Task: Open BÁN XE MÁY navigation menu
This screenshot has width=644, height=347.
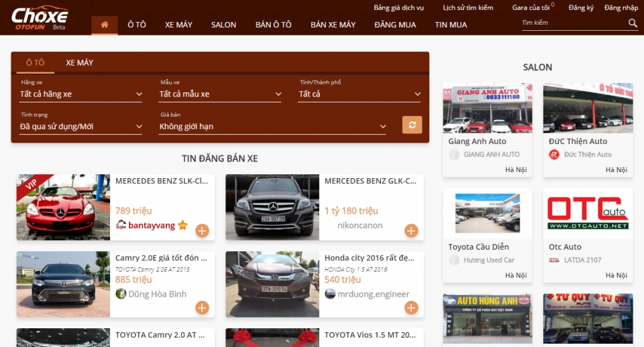Action: point(333,25)
